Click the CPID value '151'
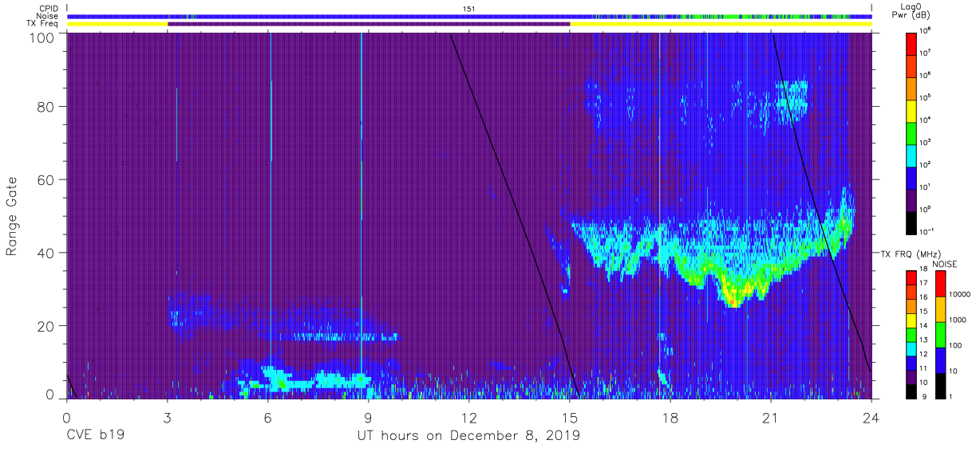 coord(469,8)
